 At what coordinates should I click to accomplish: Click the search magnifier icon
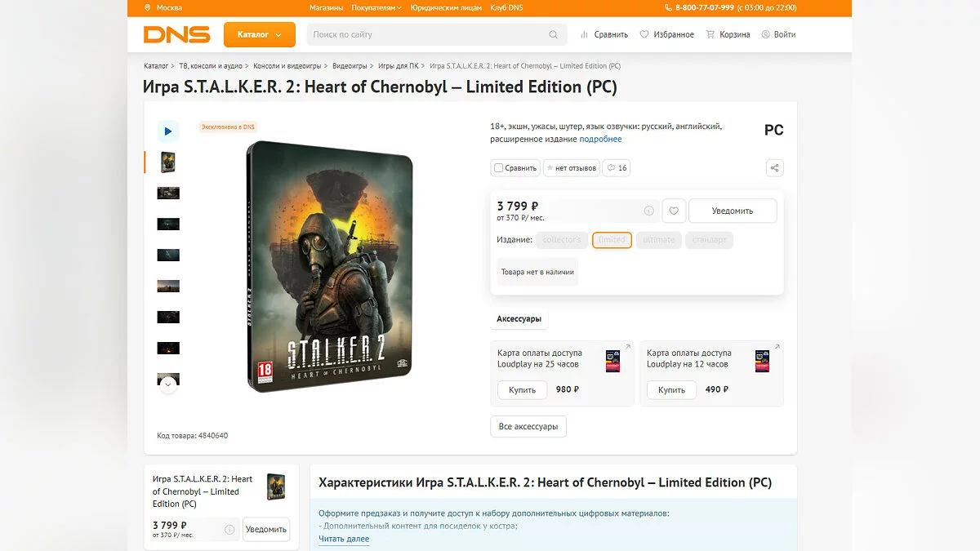(553, 34)
